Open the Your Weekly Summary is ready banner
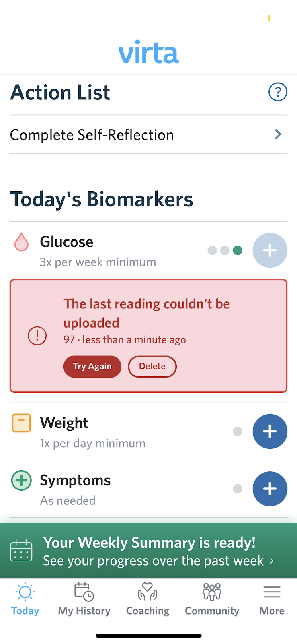The height and width of the screenshot is (644, 297). 149,551
